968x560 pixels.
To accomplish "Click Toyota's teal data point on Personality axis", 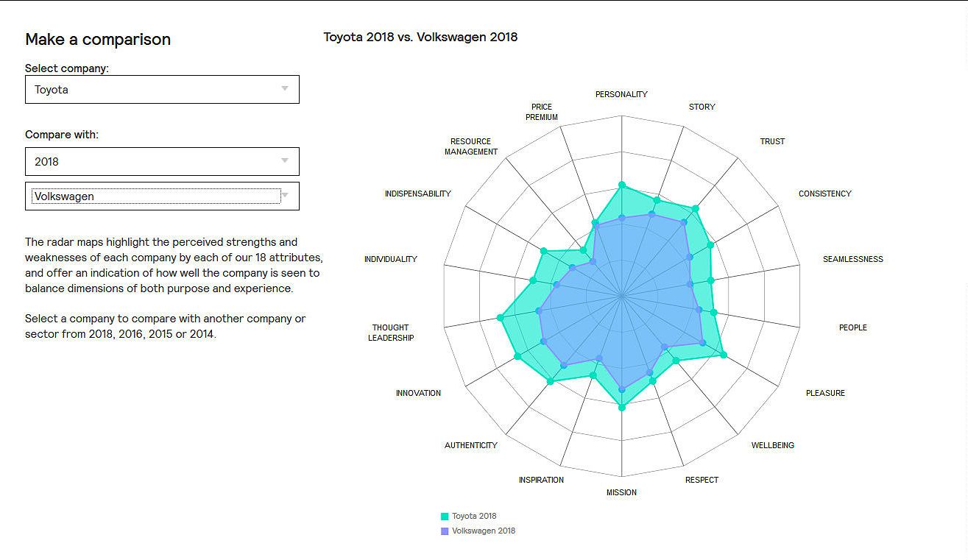I will coord(622,185).
